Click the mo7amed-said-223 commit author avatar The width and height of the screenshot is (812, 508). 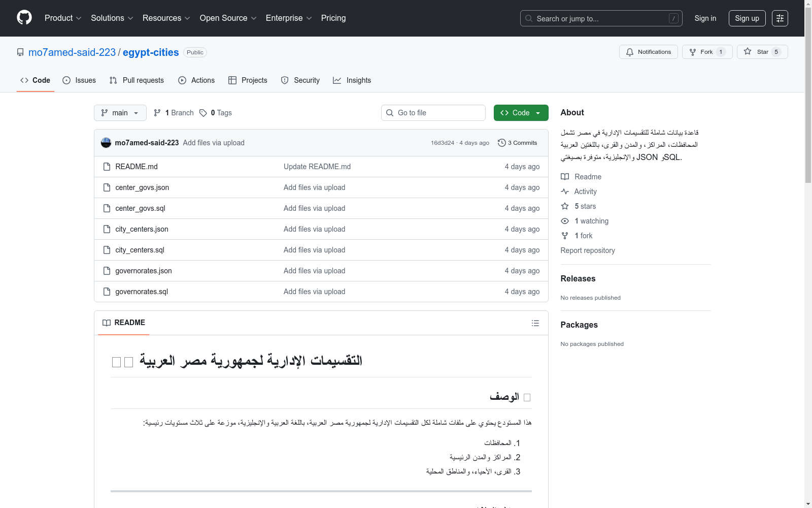[x=106, y=143]
